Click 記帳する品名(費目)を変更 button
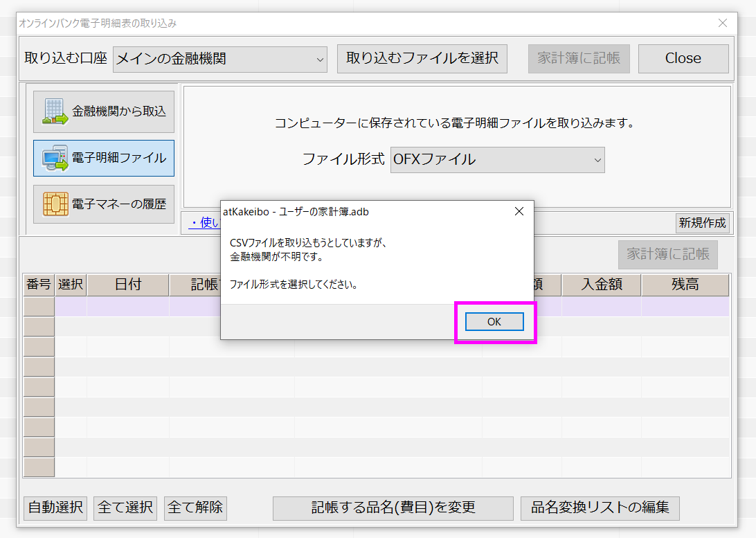 pyautogui.click(x=393, y=508)
